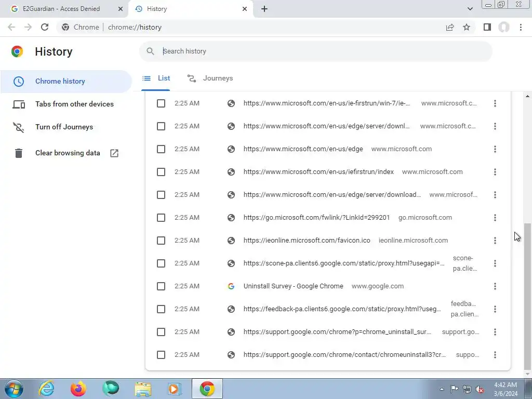
Task: Open the Action Center flag icon
Action: tap(454, 389)
